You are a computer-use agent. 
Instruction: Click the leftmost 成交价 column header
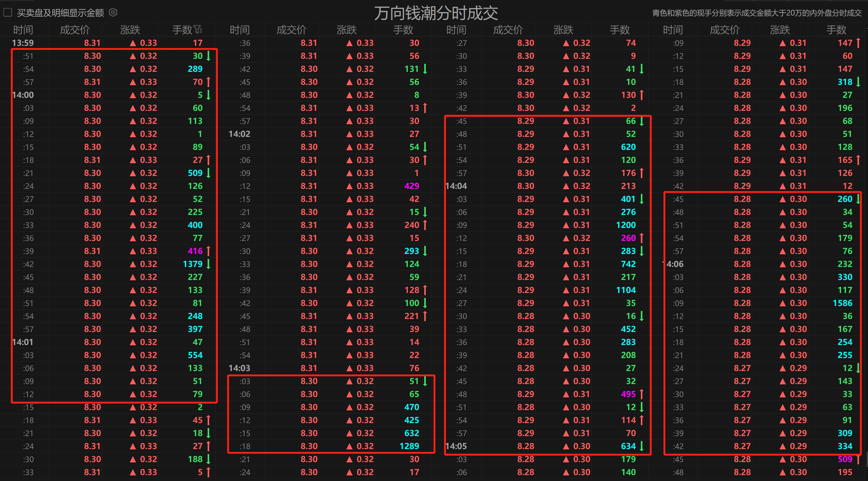point(75,30)
